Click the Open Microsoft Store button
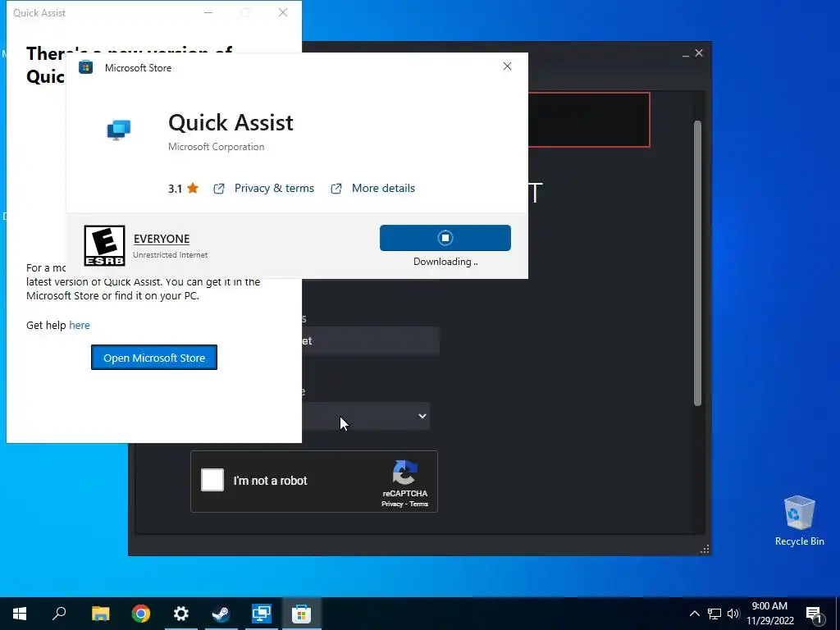840x630 pixels. 154,358
